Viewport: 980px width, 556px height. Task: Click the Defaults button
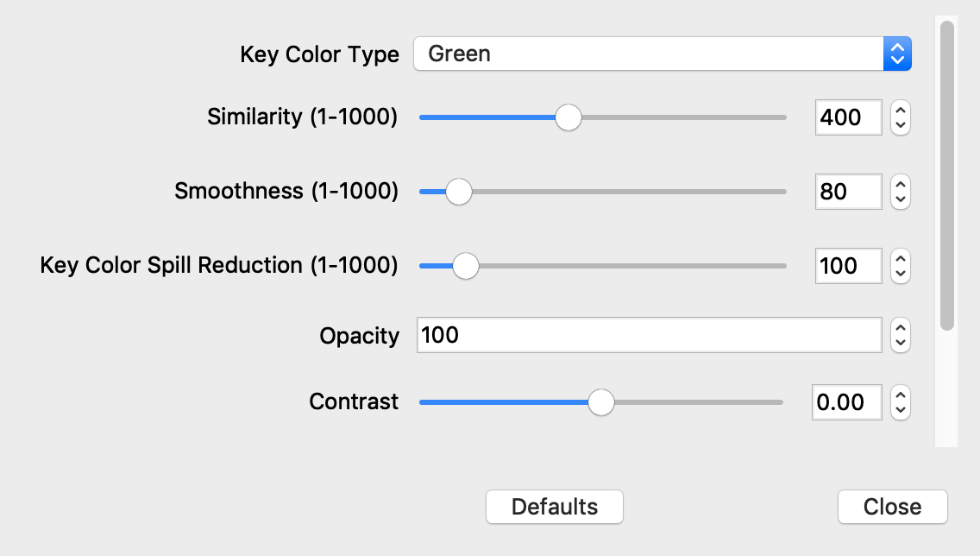554,507
